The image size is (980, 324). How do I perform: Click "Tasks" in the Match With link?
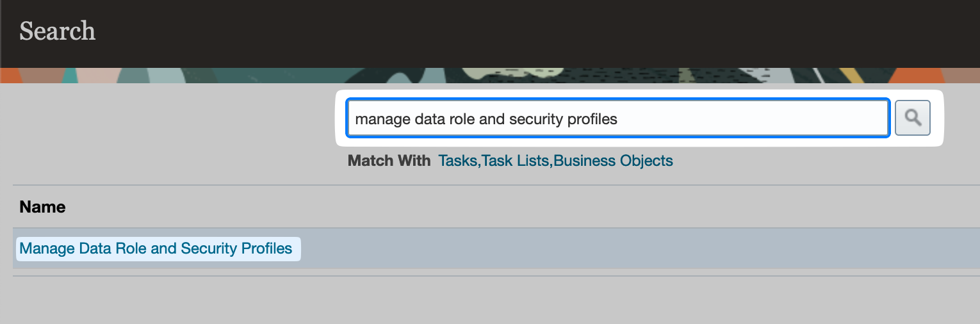click(x=457, y=161)
